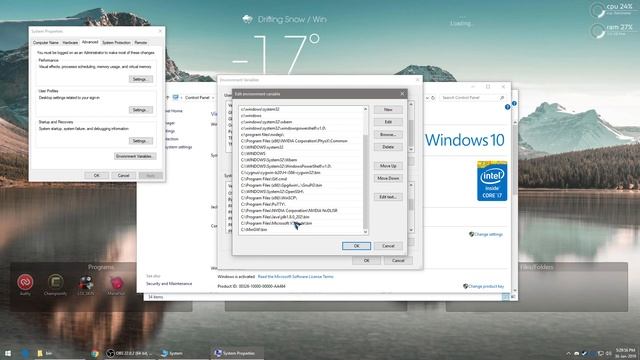Select the cygwin bin path row
This screenshot has width=640, height=360.
click(x=301, y=173)
